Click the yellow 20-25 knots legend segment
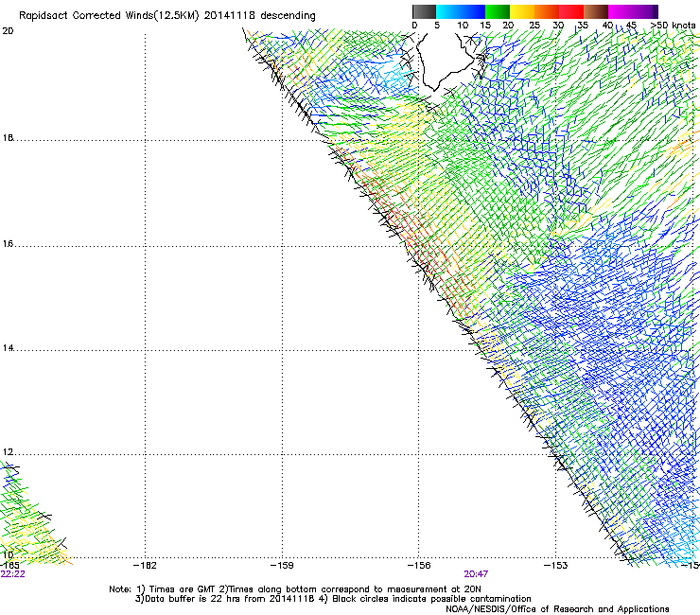Image resolution: width=700 pixels, height=615 pixels. coord(522,11)
